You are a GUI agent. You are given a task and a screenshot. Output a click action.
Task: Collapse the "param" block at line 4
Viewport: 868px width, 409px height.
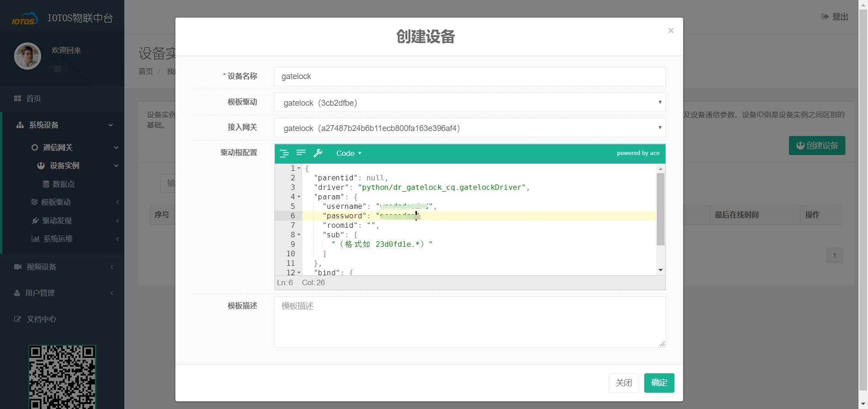point(299,197)
